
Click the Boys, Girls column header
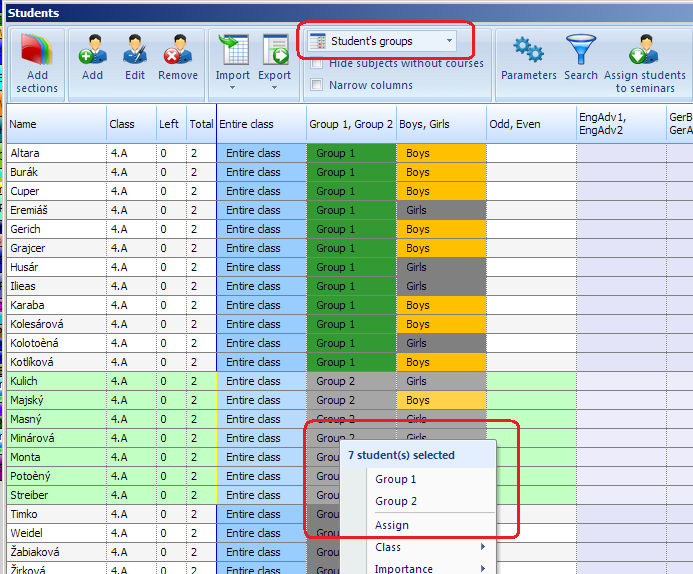(x=442, y=124)
